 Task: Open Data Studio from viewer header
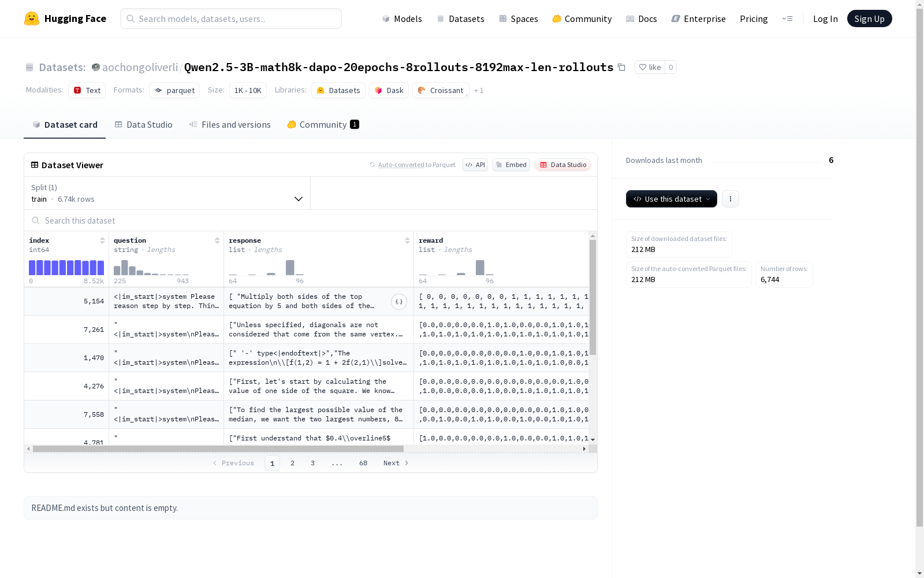[x=563, y=165]
